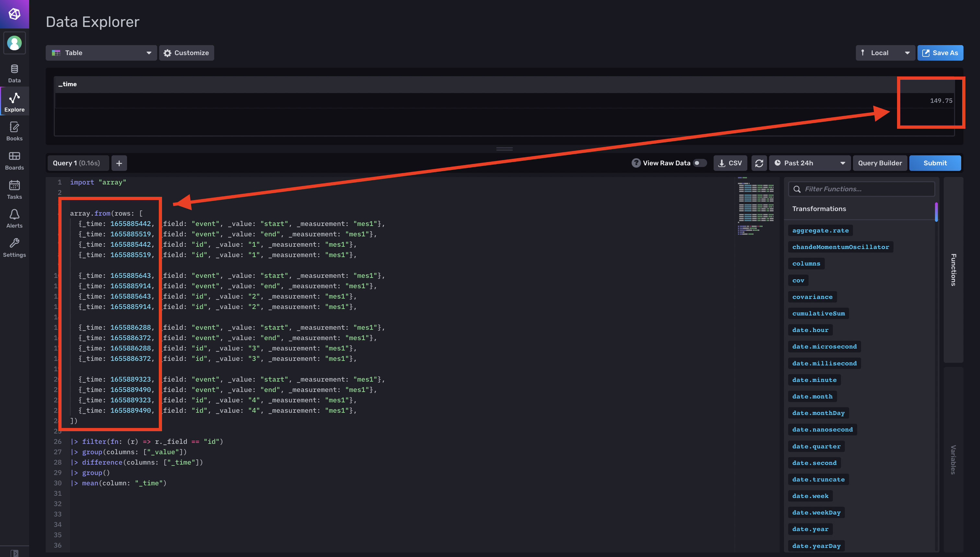Click the filter line of the query
This screenshot has width=980, height=557.
pos(146,442)
